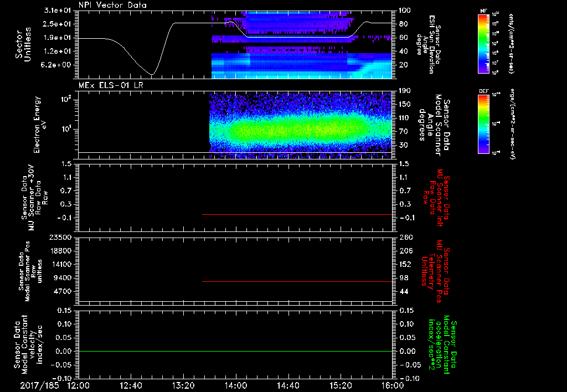Click the red MU Scanner Inh label
This screenshot has width=567, height=392.
click(436, 198)
